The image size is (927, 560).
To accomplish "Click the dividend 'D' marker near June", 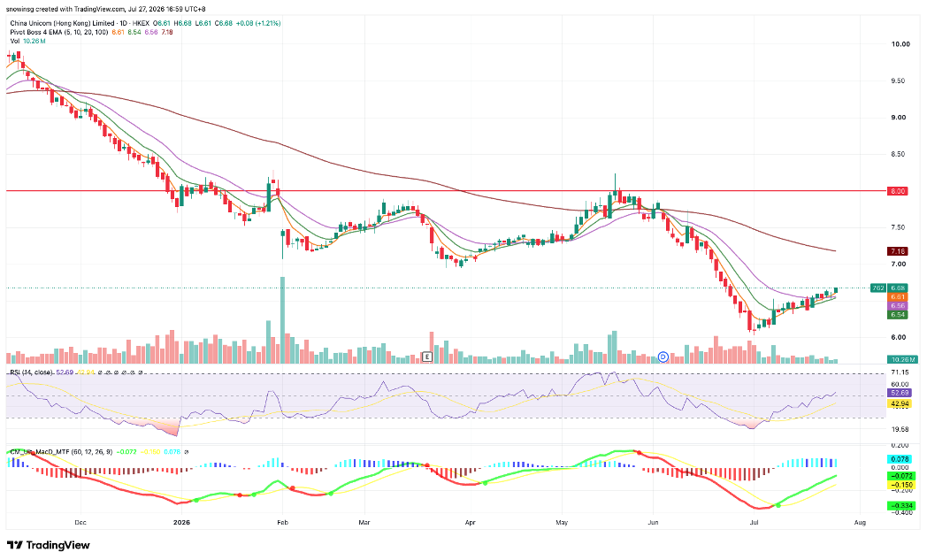I will [x=663, y=357].
